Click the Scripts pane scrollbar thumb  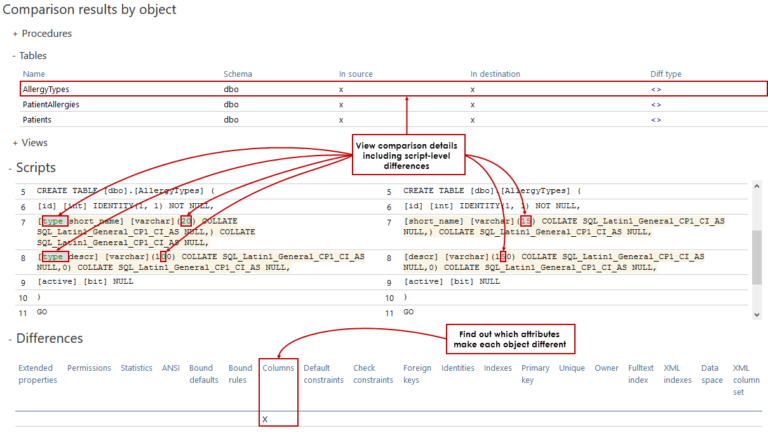click(757, 257)
